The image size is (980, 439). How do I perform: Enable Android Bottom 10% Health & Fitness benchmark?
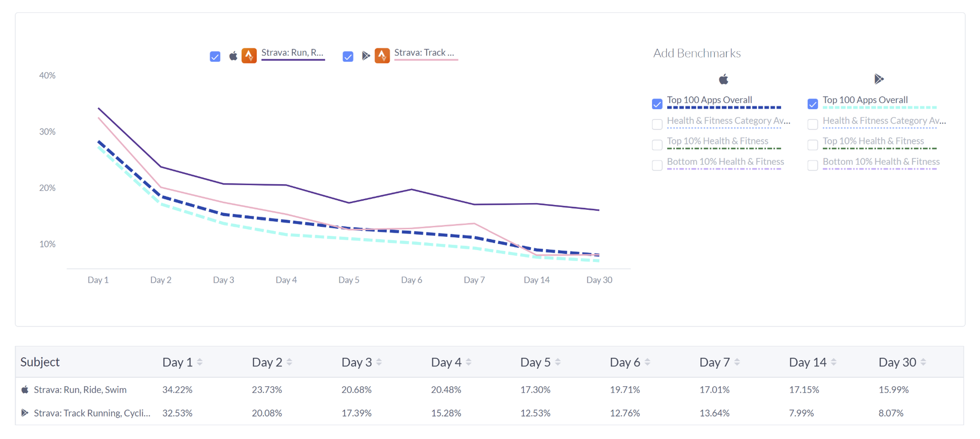click(813, 165)
